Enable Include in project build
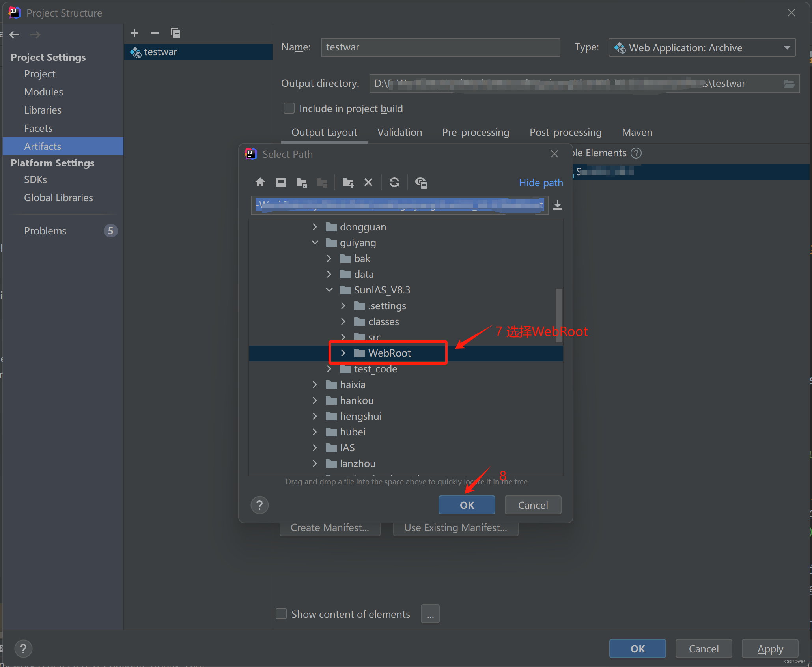Image resolution: width=812 pixels, height=667 pixels. coord(289,108)
